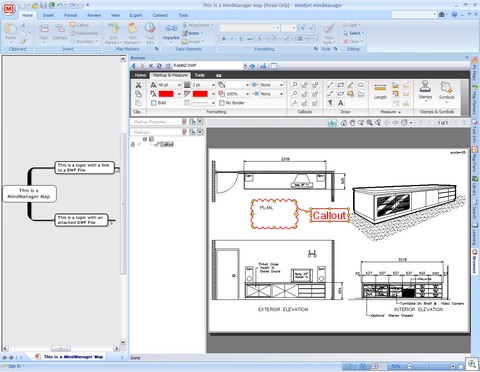The height and width of the screenshot is (372, 480).
Task: Open the Review ribbon tab
Action: [x=94, y=15]
